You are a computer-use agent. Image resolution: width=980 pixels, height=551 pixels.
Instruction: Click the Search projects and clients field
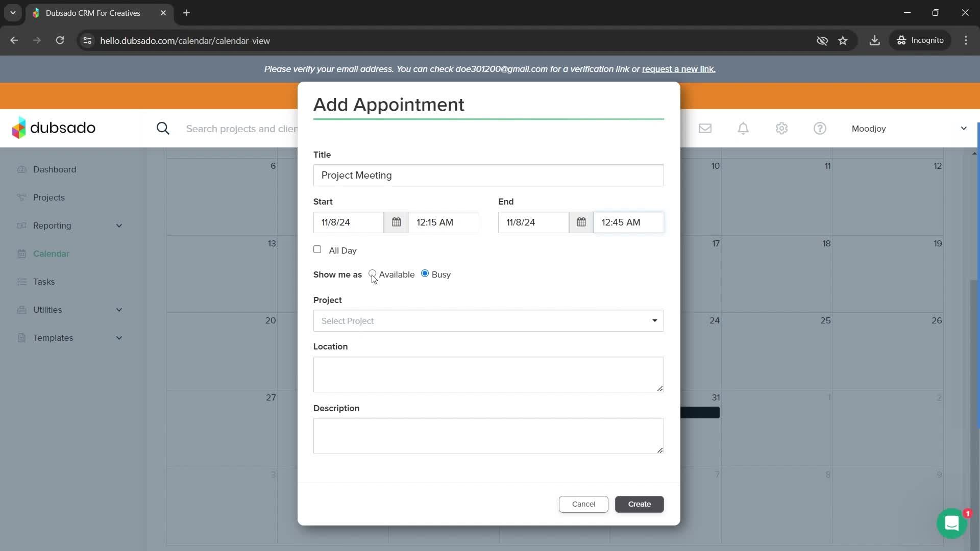click(242, 129)
